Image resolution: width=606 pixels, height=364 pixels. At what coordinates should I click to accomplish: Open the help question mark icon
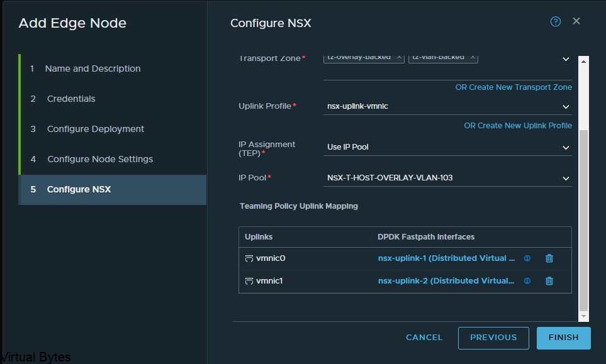(556, 21)
